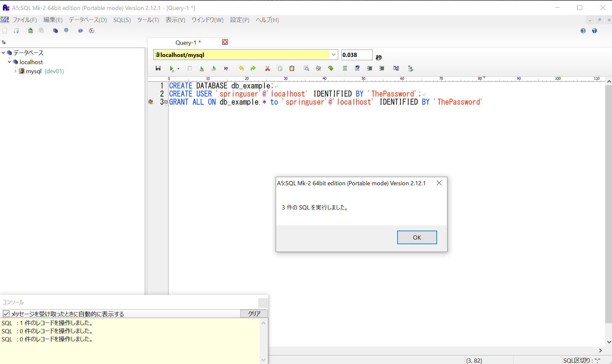Click the yellow undo arrow icon
This screenshot has height=364, width=612.
pos(241,68)
